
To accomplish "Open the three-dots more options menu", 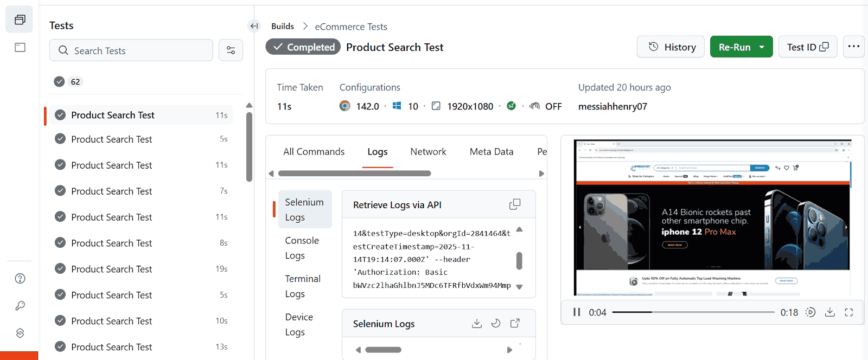I will click(853, 47).
